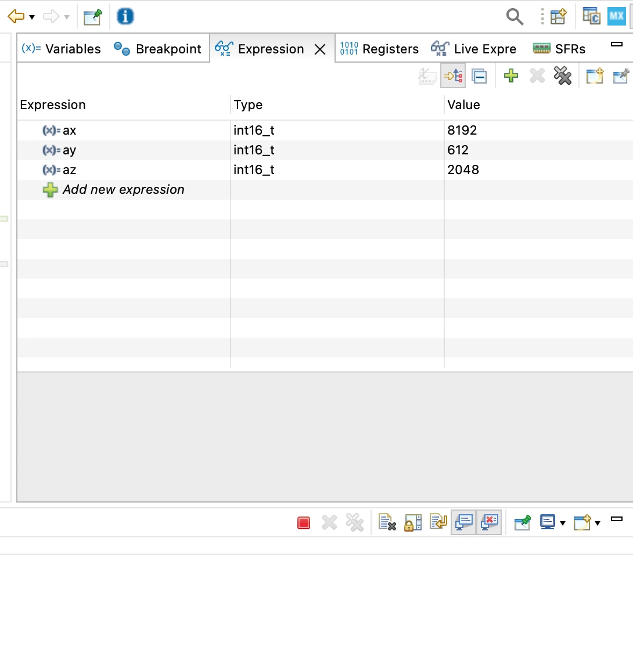Close the Expression tab
This screenshot has width=633, height=672.
[x=320, y=49]
